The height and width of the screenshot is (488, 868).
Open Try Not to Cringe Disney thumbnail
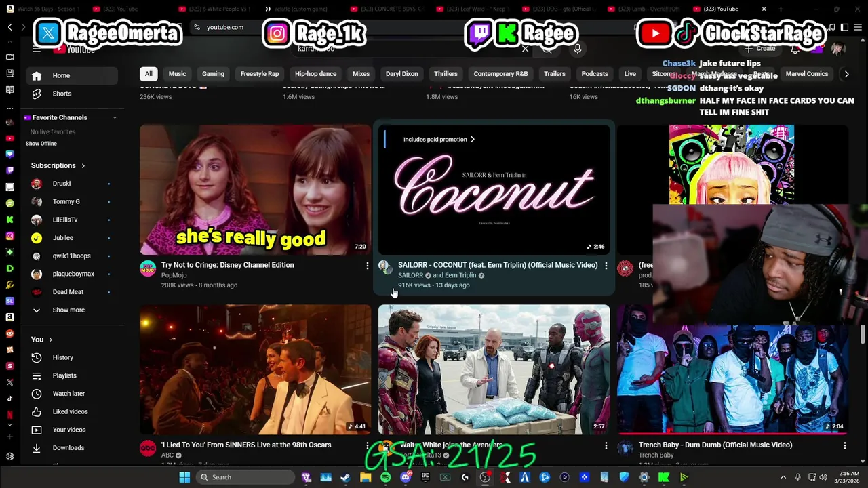[255, 190]
